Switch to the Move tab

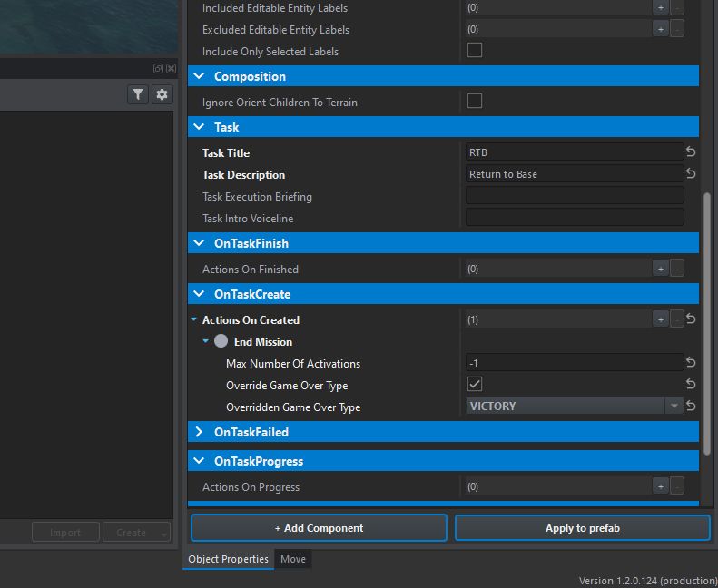pos(292,559)
